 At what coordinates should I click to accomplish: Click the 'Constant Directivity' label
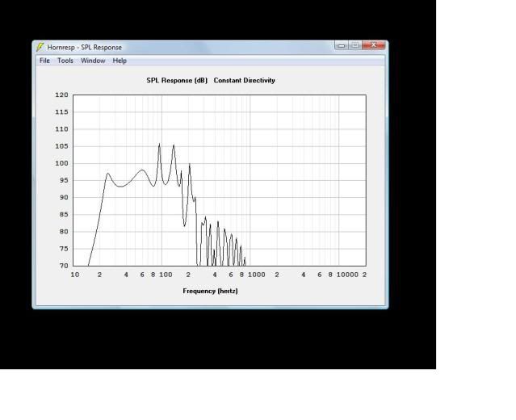coord(244,80)
